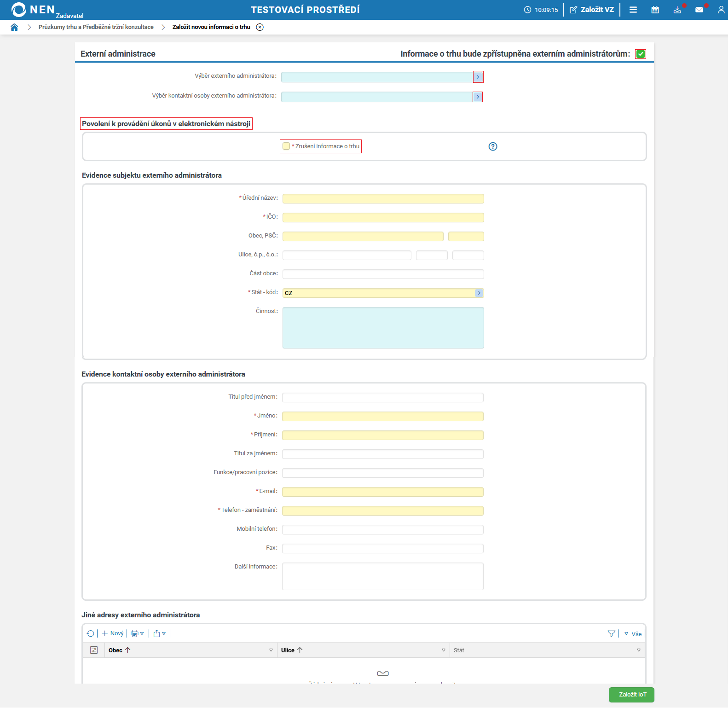
Task: Expand contact person of external administrator selector
Action: tap(478, 97)
